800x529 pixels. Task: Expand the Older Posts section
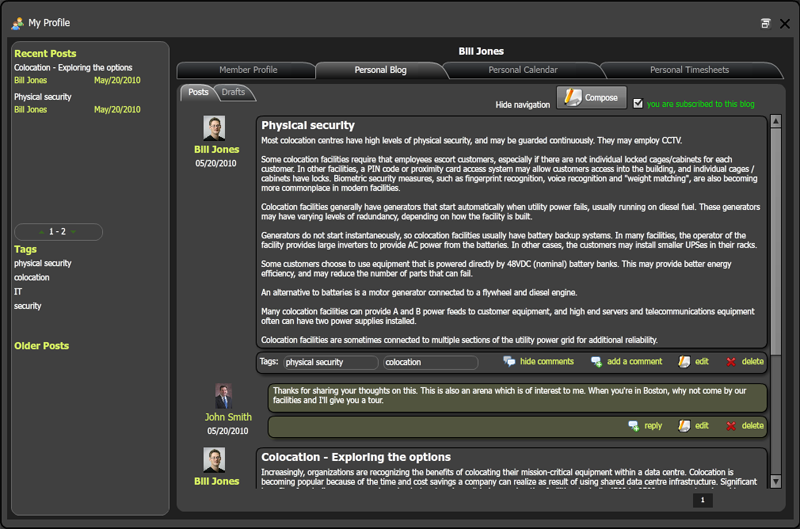[41, 346]
